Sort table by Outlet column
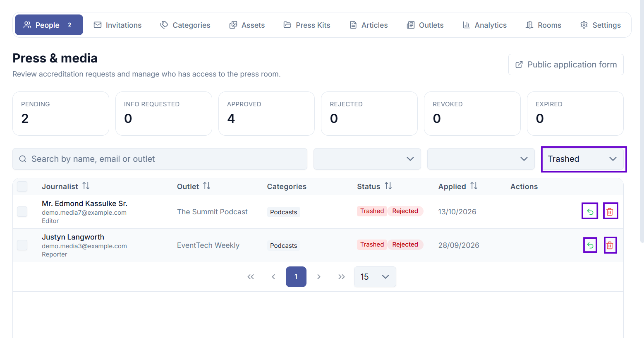The image size is (644, 338). click(206, 186)
